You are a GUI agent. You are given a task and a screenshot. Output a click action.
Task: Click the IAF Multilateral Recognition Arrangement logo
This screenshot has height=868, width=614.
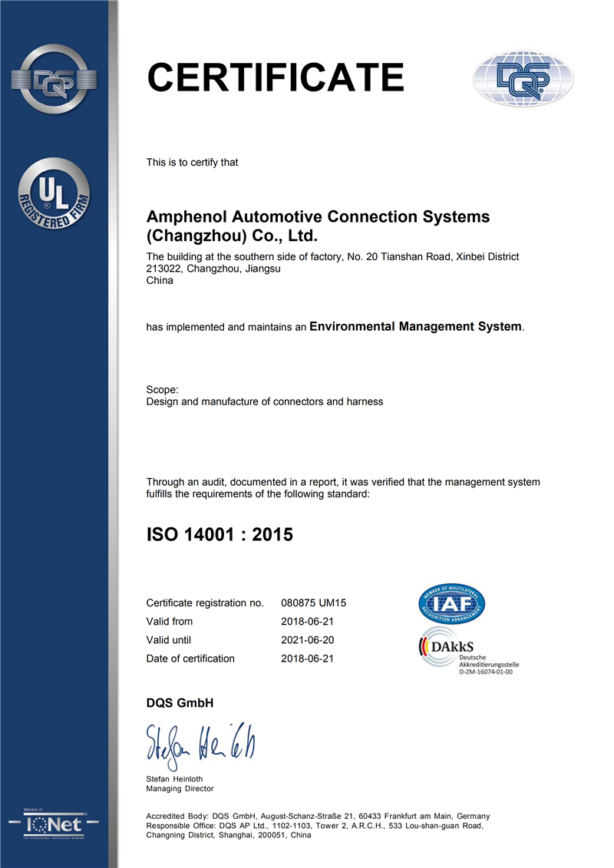[452, 603]
